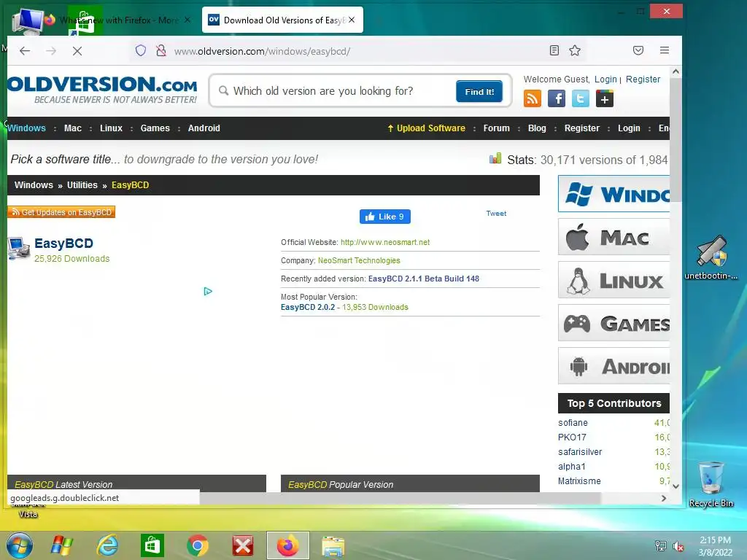The height and width of the screenshot is (560, 747).
Task: Click the Tweet link
Action: (496, 214)
